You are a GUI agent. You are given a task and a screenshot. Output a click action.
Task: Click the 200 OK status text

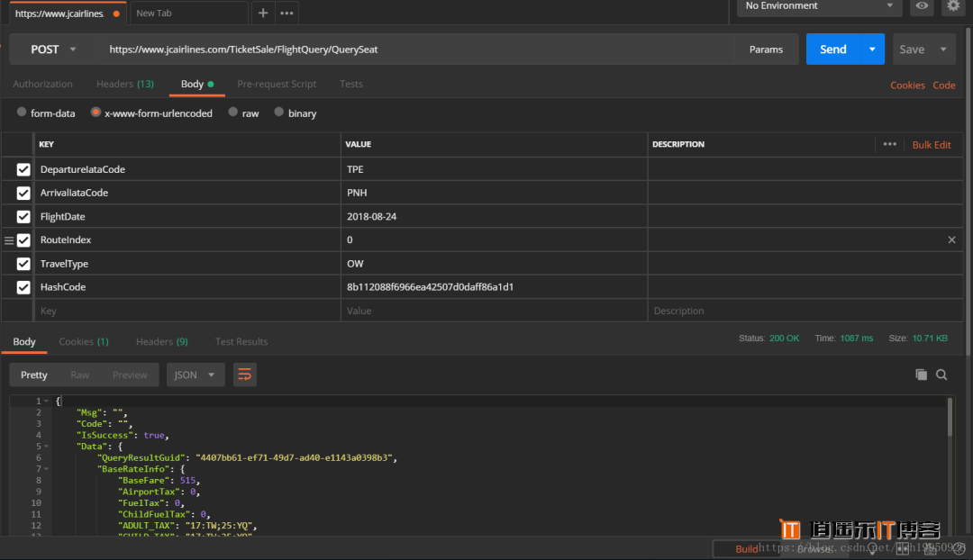pyautogui.click(x=785, y=338)
